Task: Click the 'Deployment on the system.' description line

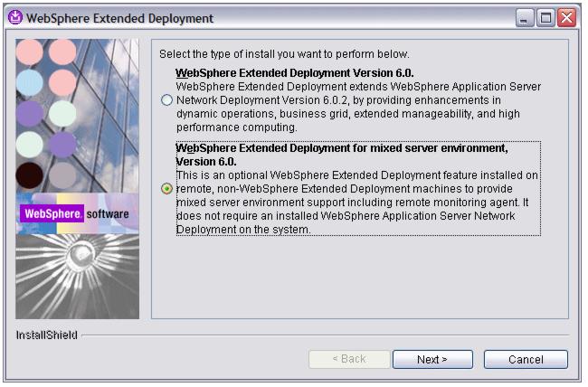Action: pyautogui.click(x=243, y=229)
